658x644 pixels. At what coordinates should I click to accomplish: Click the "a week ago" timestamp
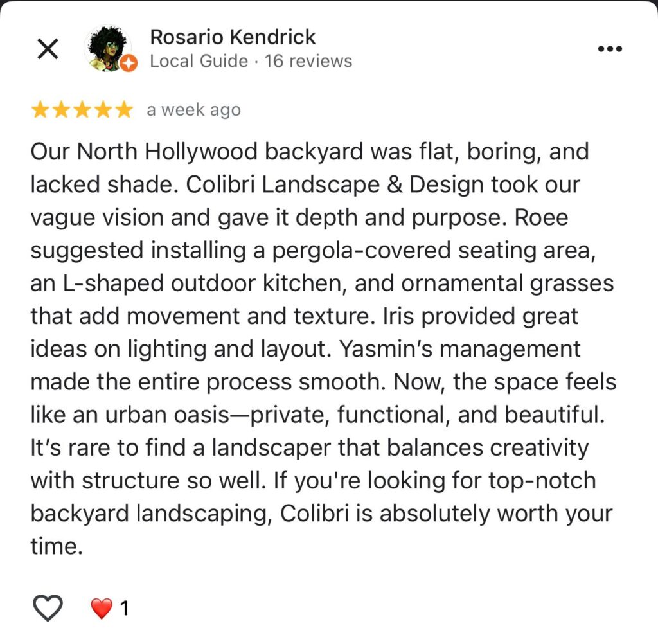[x=193, y=110]
